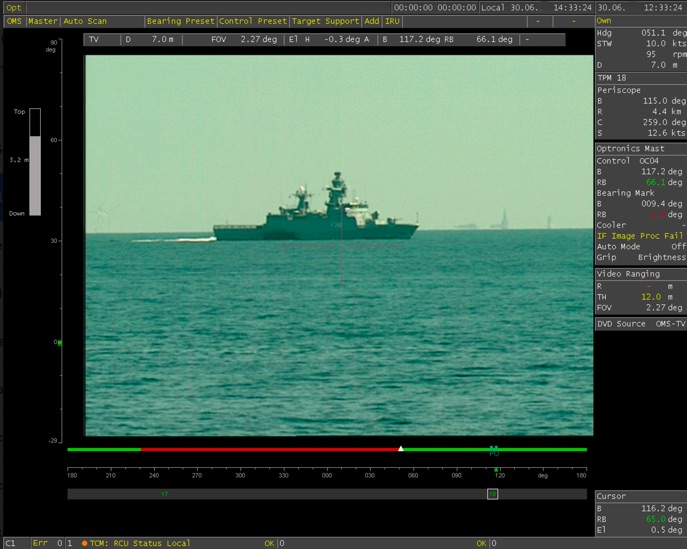Click the STW 10.0 kts readout
Viewport: 687px width, 549px height.
[x=641, y=43]
